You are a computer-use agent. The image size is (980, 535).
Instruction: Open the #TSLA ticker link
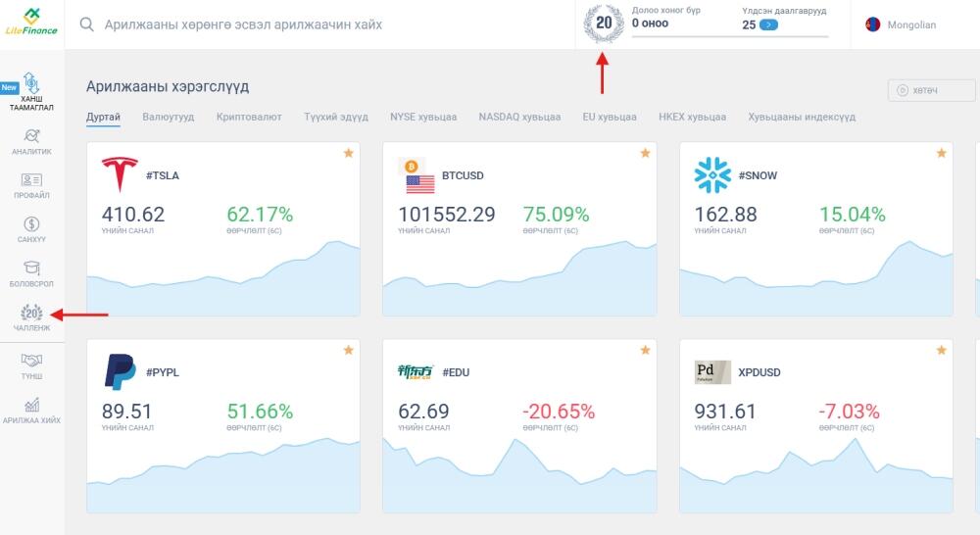pos(163,175)
